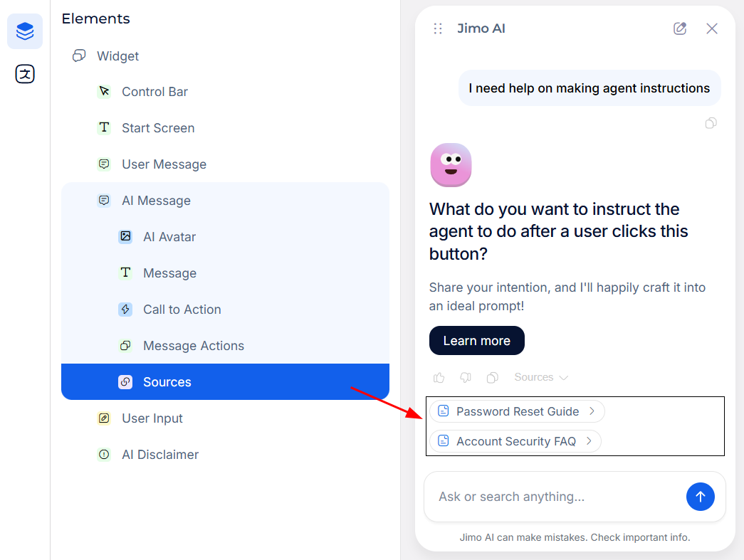Click the AI avatar image in chat
Image resolution: width=744 pixels, height=560 pixels.
pyautogui.click(x=451, y=165)
